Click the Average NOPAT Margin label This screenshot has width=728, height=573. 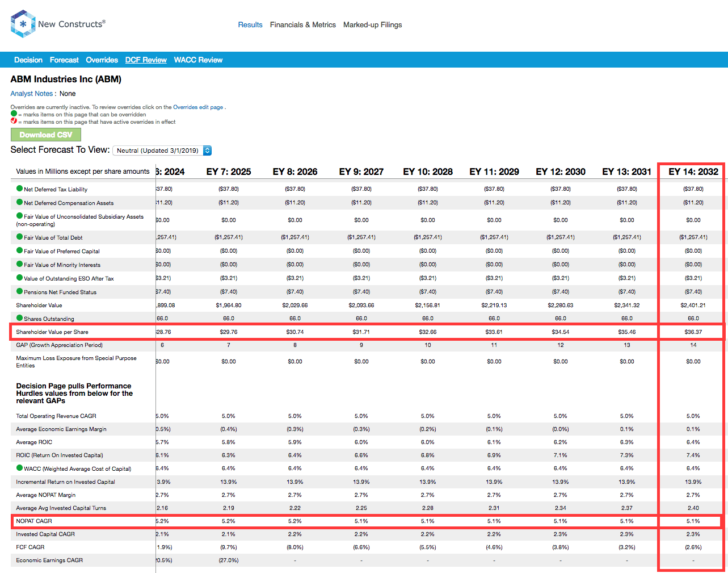point(46,495)
